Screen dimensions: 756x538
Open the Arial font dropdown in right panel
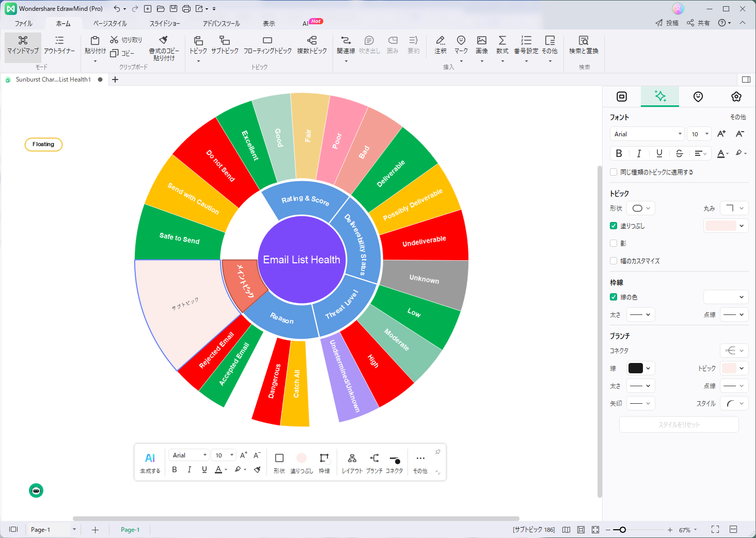647,134
